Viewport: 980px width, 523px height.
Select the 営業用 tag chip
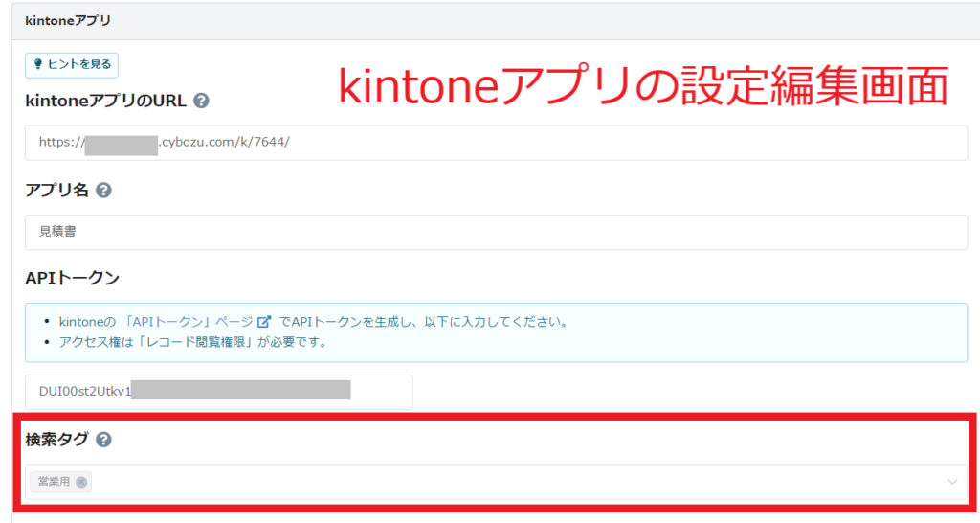pos(60,482)
